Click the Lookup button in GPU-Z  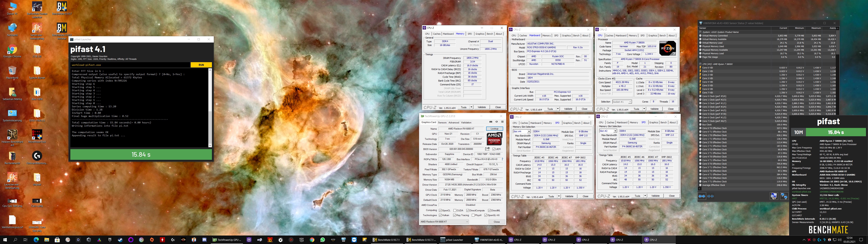[494, 129]
